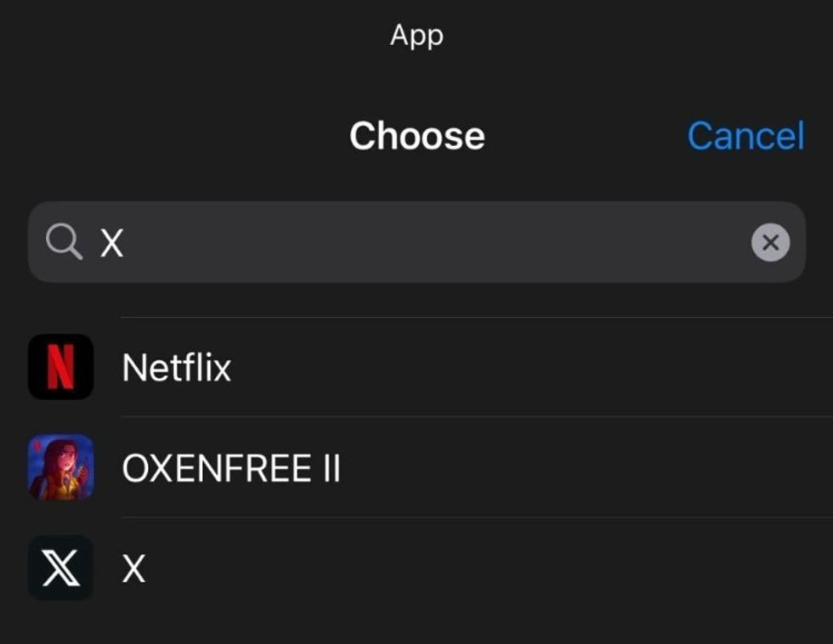Select the Netflix app icon
The height and width of the screenshot is (644, 833).
point(60,367)
